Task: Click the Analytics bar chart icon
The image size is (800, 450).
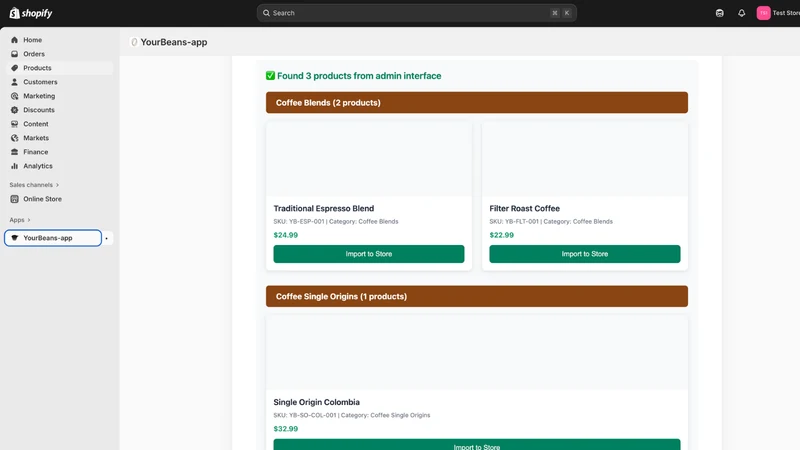Action: [14, 166]
